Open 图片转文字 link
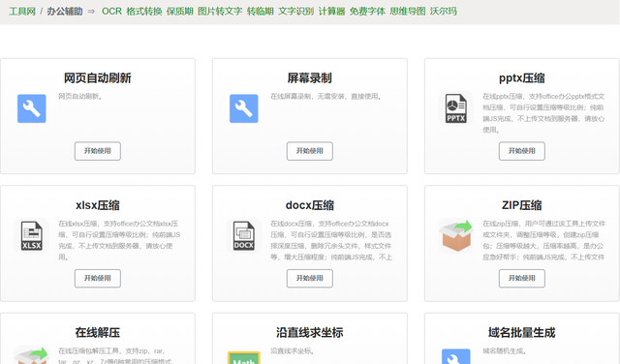Viewport: 620px width, 364px height. click(220, 11)
